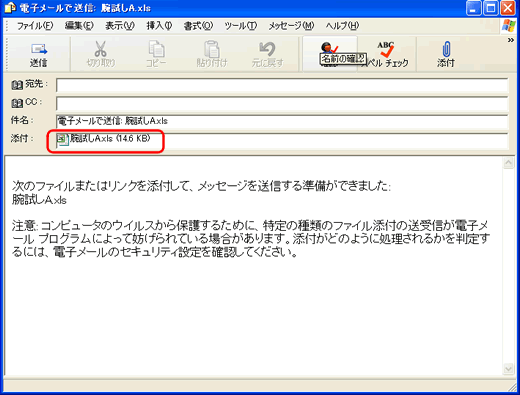The image size is (520, 395).
Task: Open the 書式(O) menu
Action: pyautogui.click(x=198, y=26)
